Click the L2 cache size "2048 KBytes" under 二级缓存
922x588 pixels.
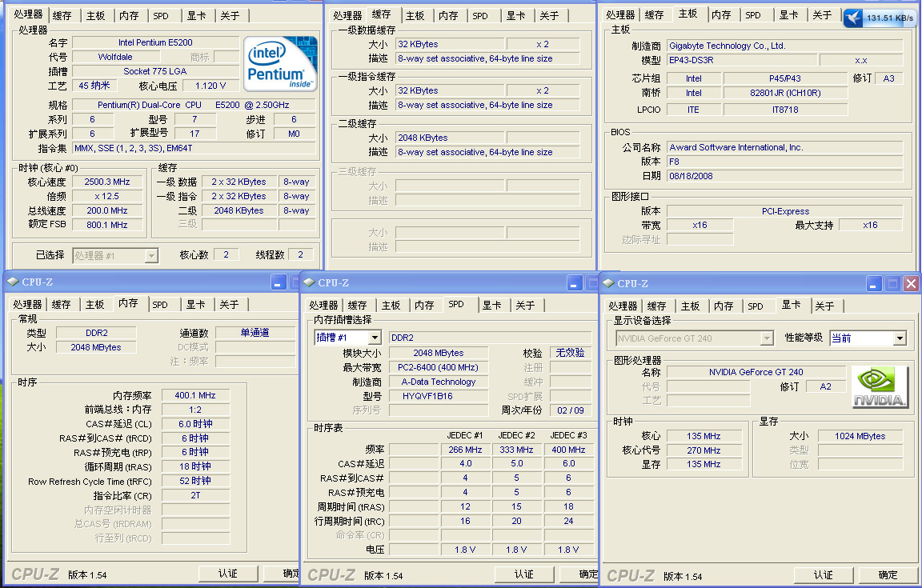click(x=450, y=138)
